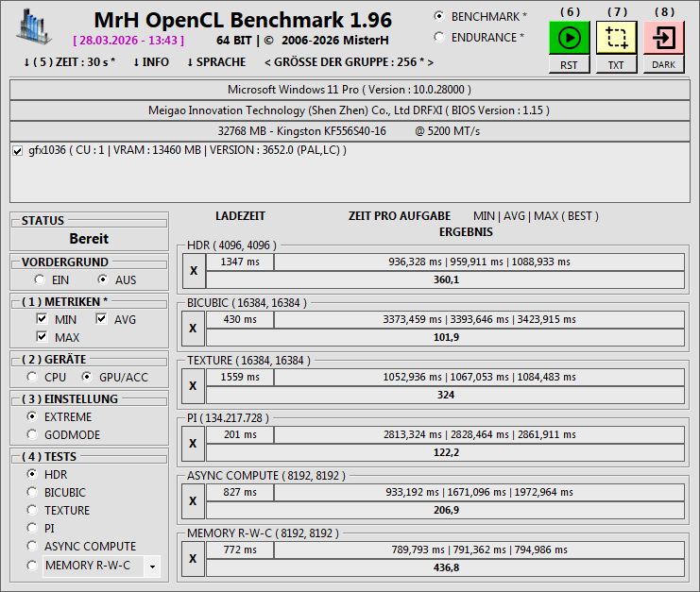Click the yellow screenshot capture icon
Screen dimensions: 700x592
click(x=617, y=38)
